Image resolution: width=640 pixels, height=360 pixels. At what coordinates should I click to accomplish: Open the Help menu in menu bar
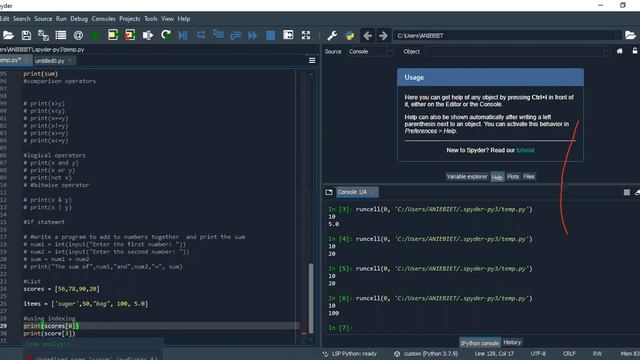tap(184, 19)
